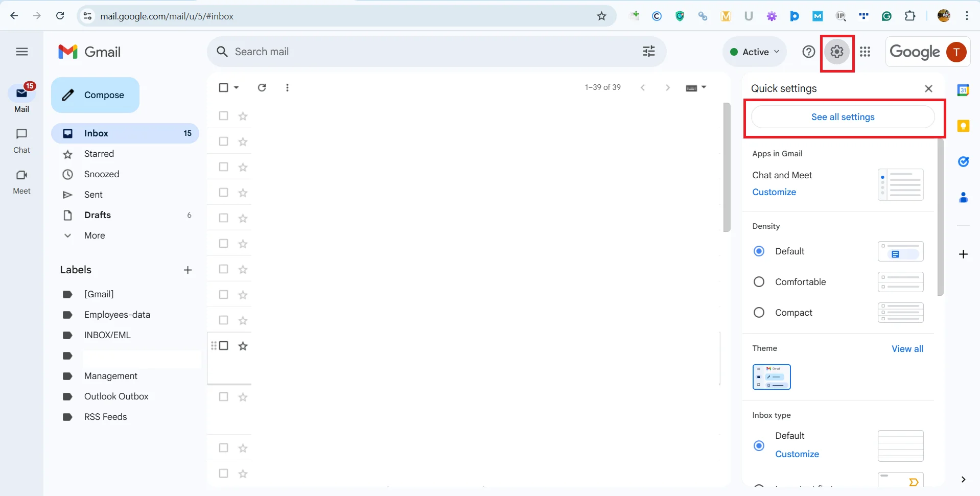The height and width of the screenshot is (496, 980).
Task: Go back in the browser
Action: click(x=14, y=16)
